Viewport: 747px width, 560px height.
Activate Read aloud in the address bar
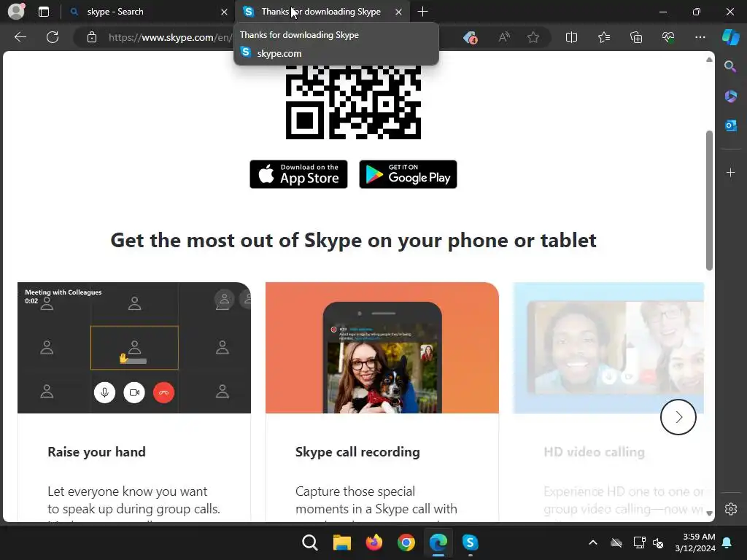click(503, 37)
